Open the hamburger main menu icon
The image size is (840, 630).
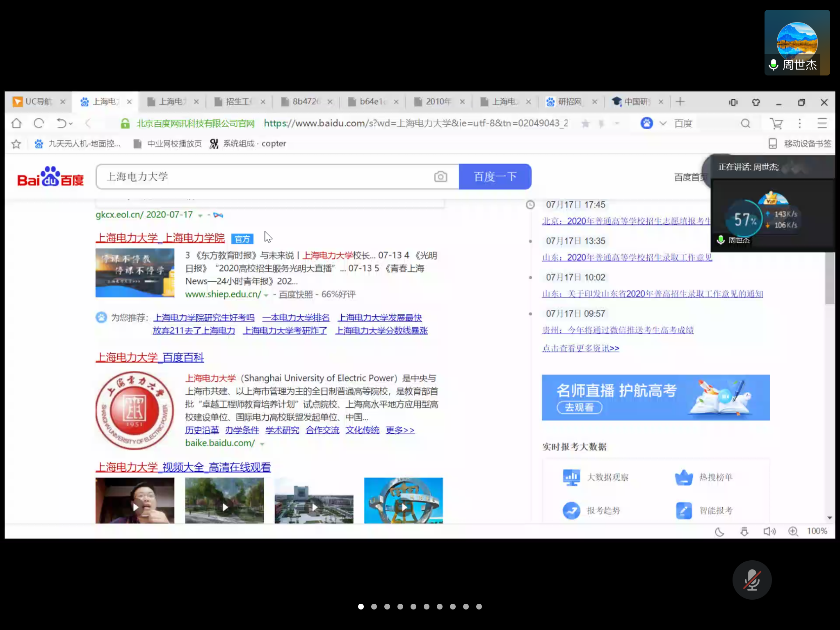pos(822,123)
